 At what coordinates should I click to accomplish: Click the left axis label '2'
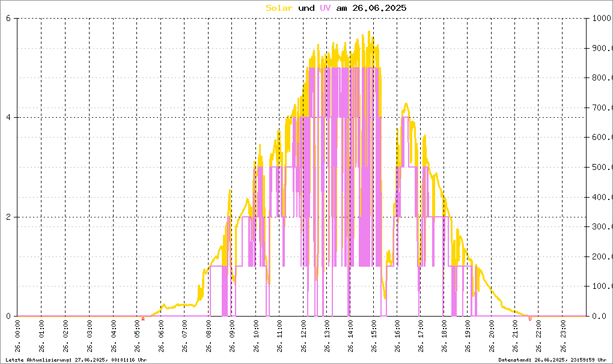click(x=8, y=217)
